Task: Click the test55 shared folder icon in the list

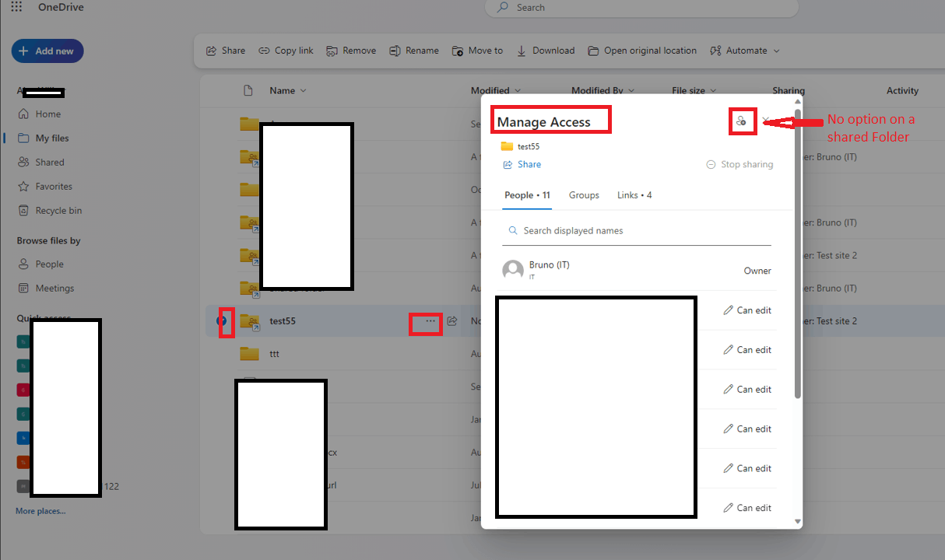Action: click(x=249, y=321)
